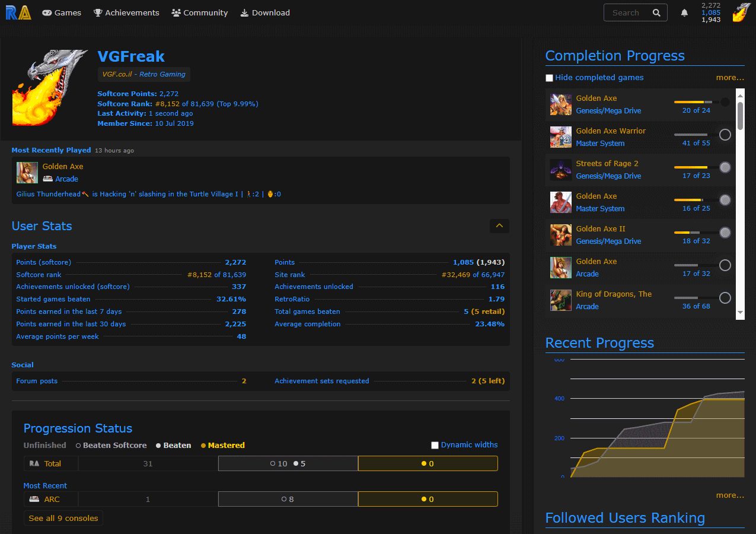Click the VGFreak dragon profile picture

point(50,88)
